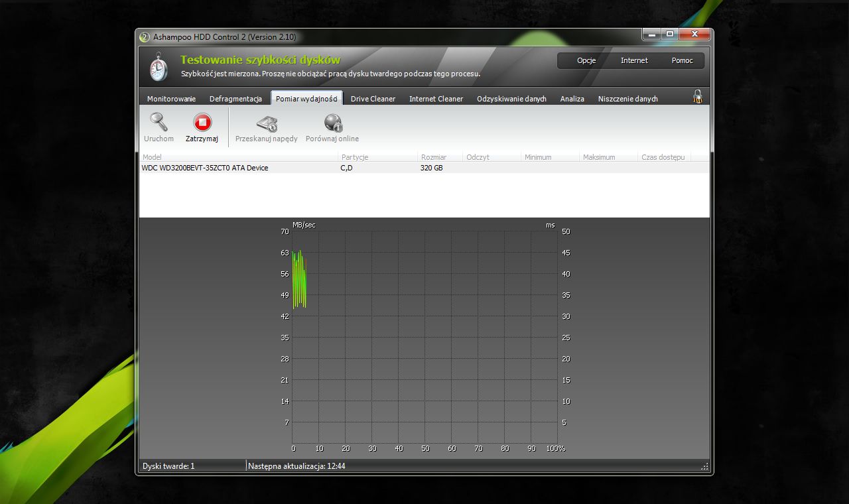Viewport: 849px width, 504px height.
Task: Minimize the Ashampoo HDD Control window
Action: [x=651, y=34]
